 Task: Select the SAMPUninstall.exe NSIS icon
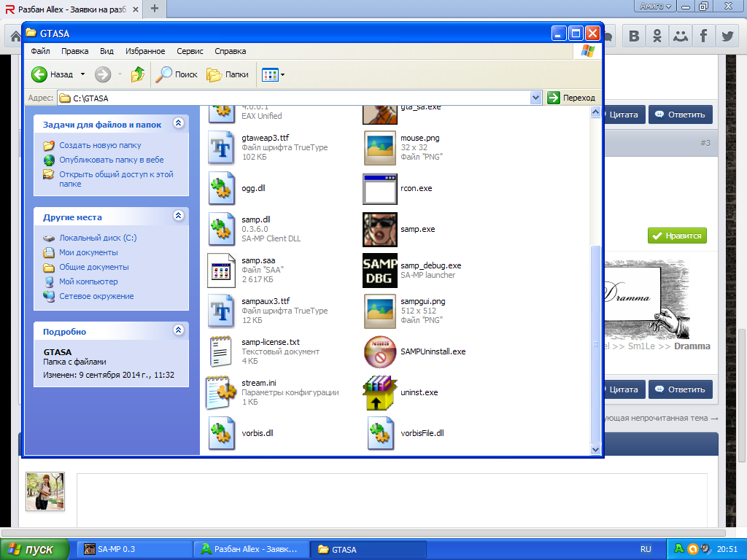coord(379,352)
